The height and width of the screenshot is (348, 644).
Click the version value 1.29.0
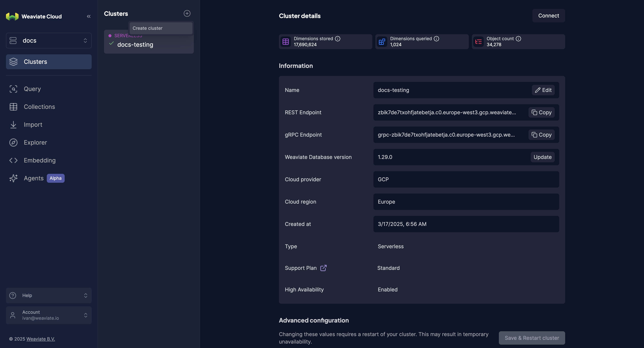tap(385, 157)
